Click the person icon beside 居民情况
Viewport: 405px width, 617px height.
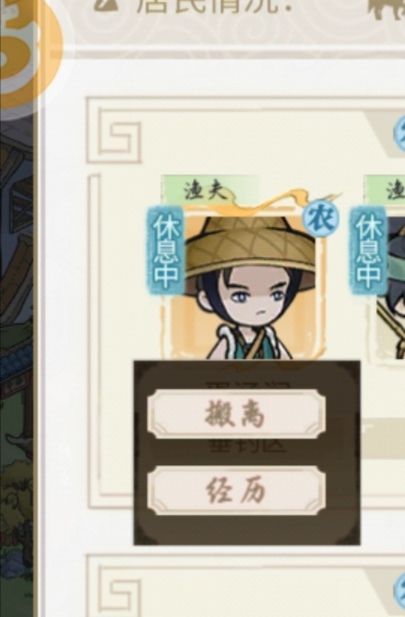pyautogui.click(x=107, y=5)
